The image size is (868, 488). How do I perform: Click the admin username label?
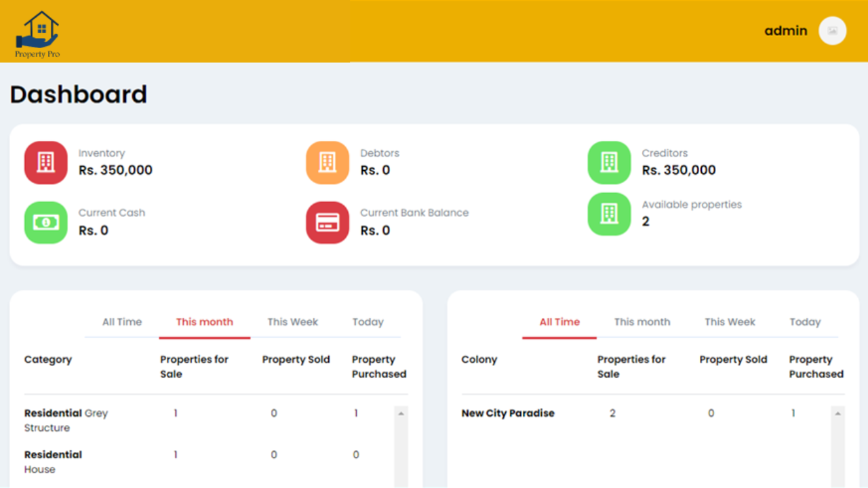[785, 30]
